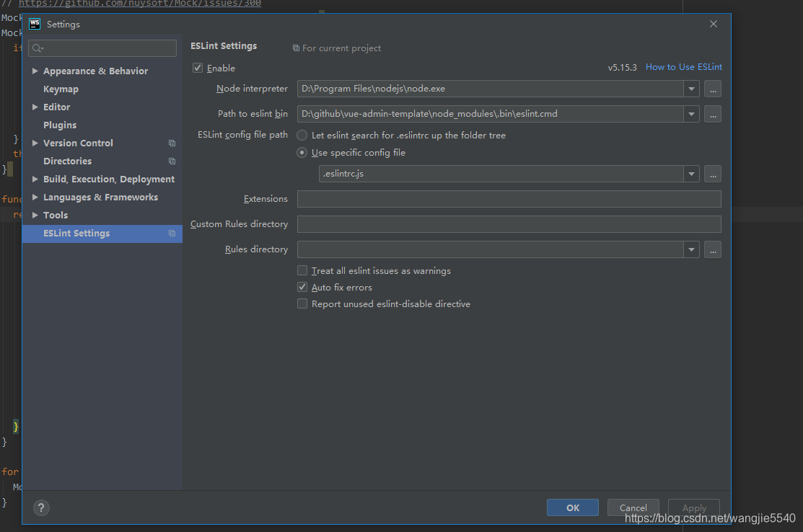Screen dimensions: 803x532
Task: Select Languages & Frameworks label
Action: (101, 198)
